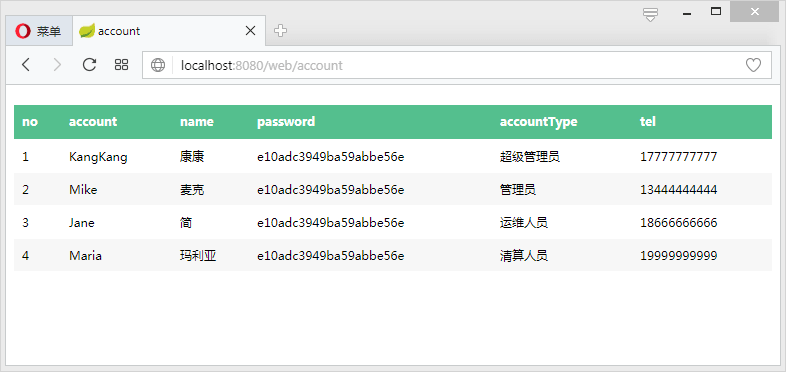Click row number 4 cell
The width and height of the screenshot is (786, 372).
coord(26,256)
